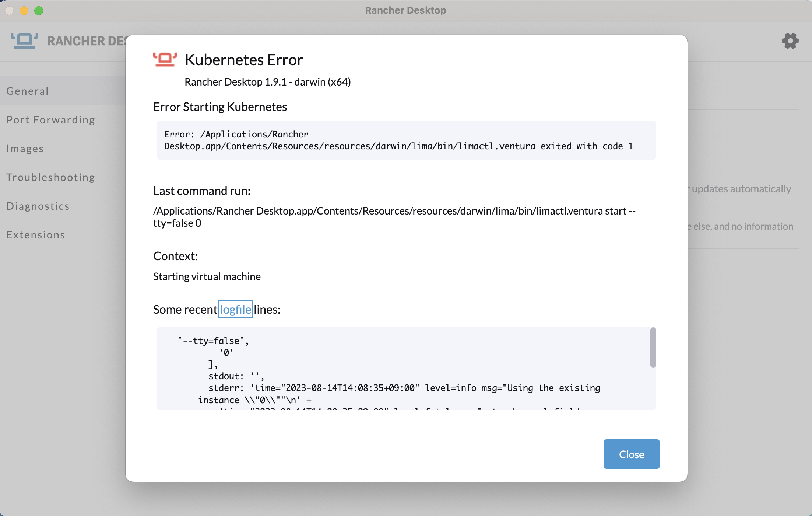The height and width of the screenshot is (516, 812).
Task: Open the Troubleshooting page
Action: 51,177
